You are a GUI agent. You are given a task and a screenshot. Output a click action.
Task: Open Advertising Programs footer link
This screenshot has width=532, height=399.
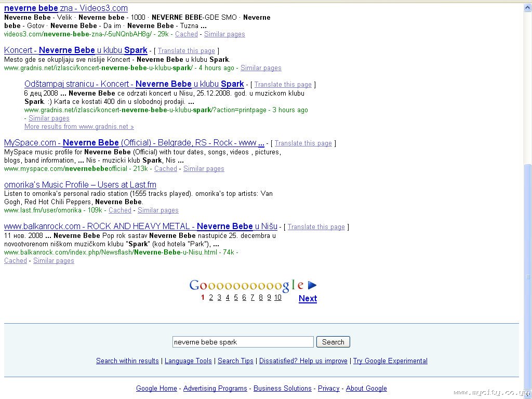[215, 388]
